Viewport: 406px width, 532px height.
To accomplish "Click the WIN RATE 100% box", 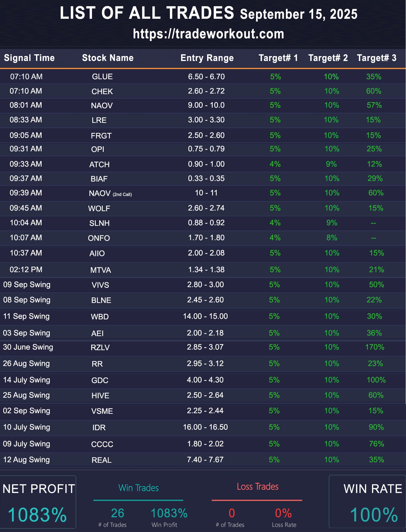I will (x=367, y=501).
